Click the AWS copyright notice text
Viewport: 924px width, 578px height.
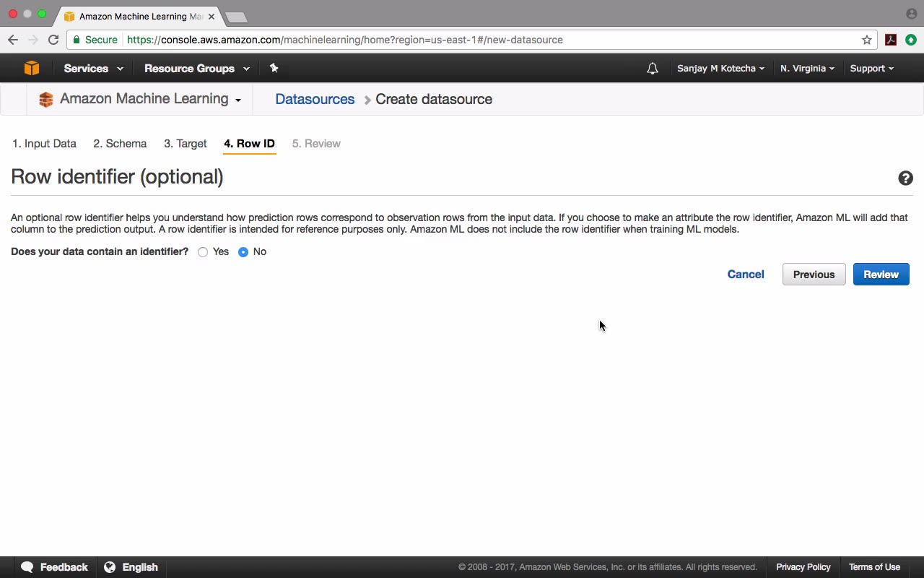pyautogui.click(x=608, y=567)
